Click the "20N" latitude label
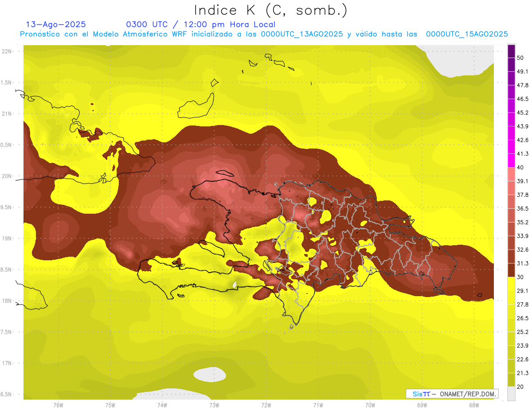 tap(7, 176)
